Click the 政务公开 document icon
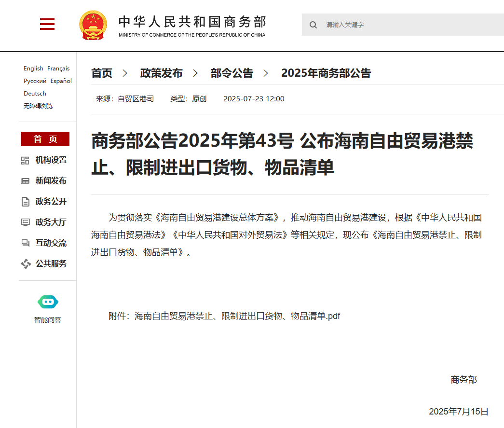This screenshot has width=504, height=428. point(26,202)
